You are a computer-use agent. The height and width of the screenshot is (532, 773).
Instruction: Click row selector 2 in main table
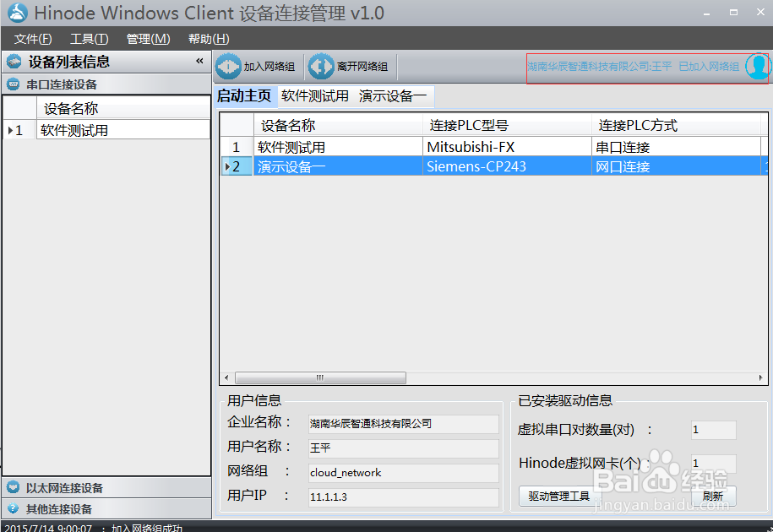(x=237, y=166)
